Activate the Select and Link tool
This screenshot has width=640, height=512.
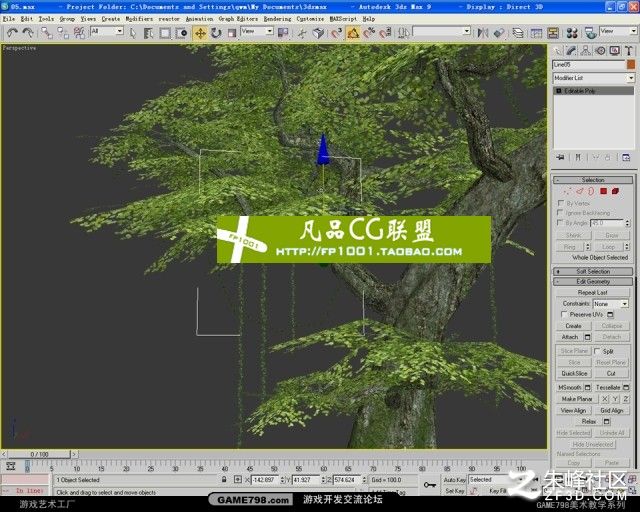(x=47, y=33)
